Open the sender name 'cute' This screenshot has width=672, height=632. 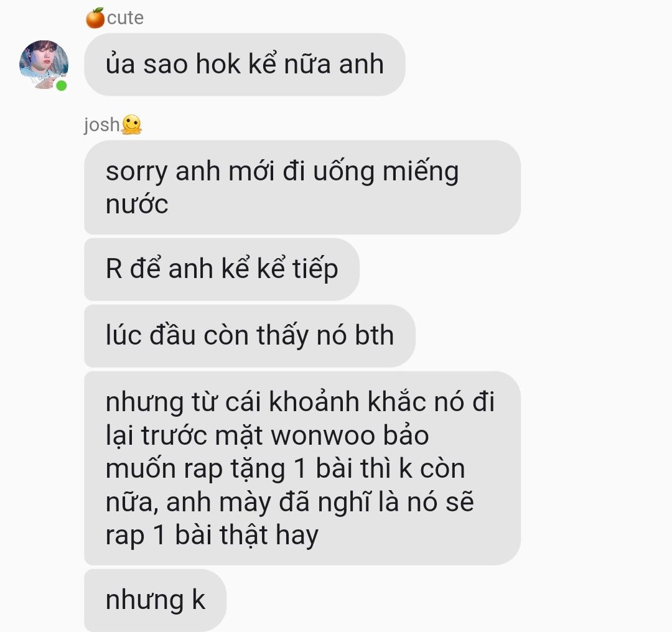coord(125,18)
